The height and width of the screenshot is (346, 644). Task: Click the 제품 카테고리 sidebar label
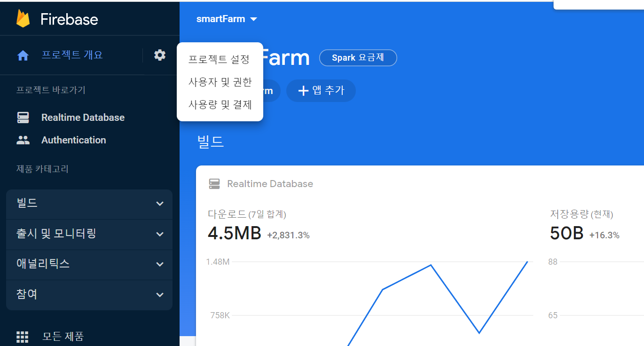[x=42, y=169]
